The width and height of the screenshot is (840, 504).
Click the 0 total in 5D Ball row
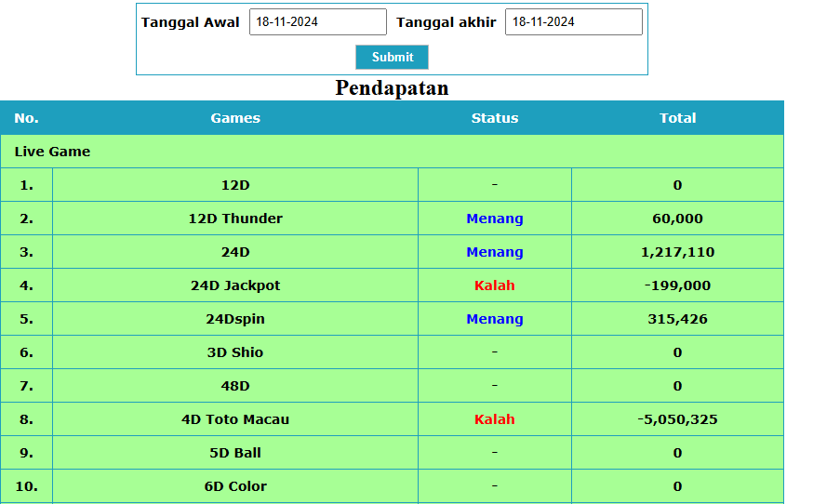pyautogui.click(x=678, y=453)
